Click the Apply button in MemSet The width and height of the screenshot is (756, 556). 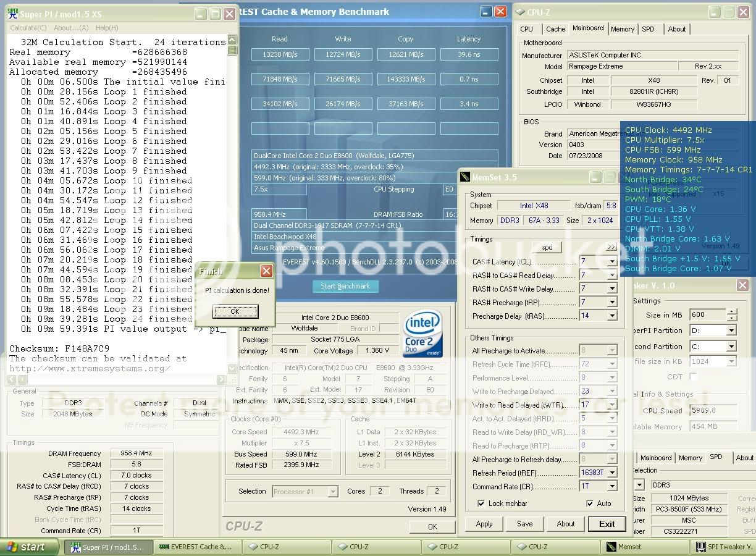click(484, 524)
